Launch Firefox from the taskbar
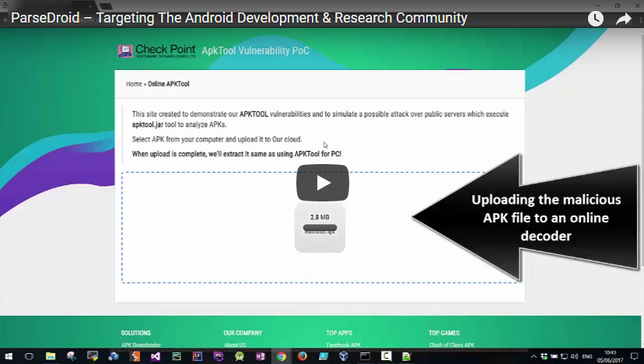644x364 pixels. [x=303, y=356]
